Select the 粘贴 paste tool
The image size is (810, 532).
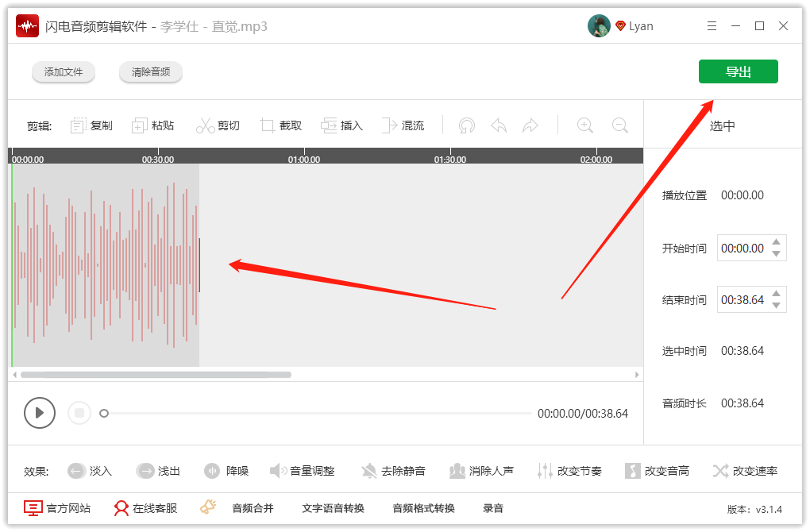click(x=153, y=125)
